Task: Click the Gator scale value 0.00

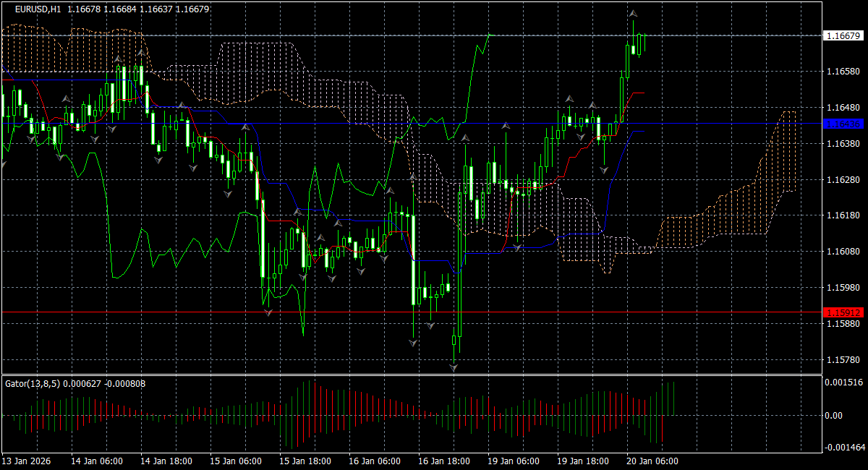Action: click(x=834, y=415)
